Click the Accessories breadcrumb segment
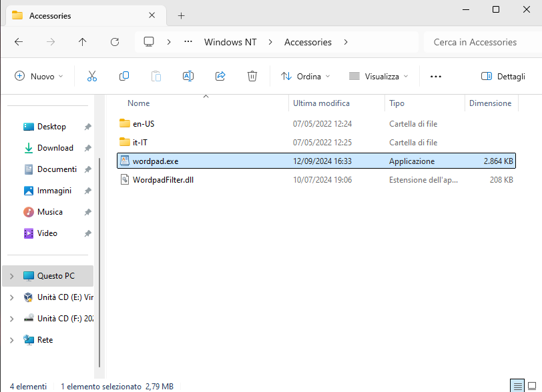This screenshot has height=392, width=542. click(308, 42)
